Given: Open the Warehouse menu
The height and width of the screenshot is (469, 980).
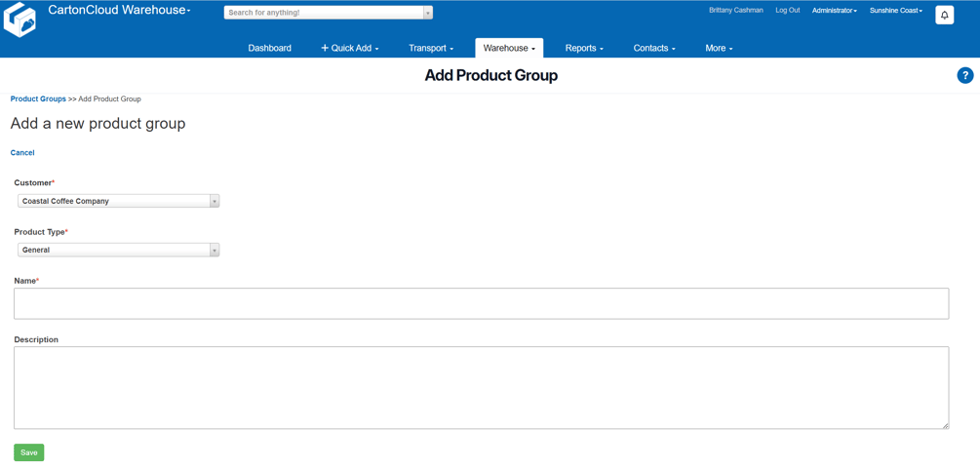Looking at the screenshot, I should click(509, 48).
